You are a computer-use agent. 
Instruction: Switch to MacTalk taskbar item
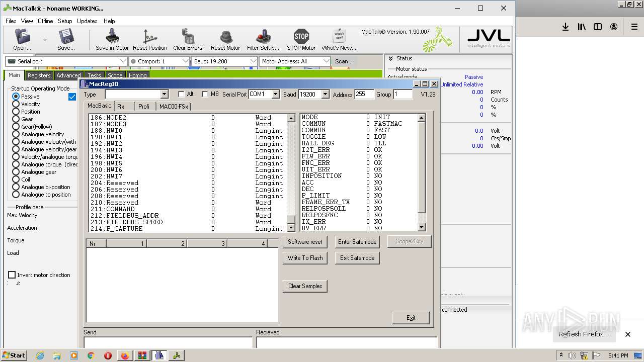pos(177,355)
